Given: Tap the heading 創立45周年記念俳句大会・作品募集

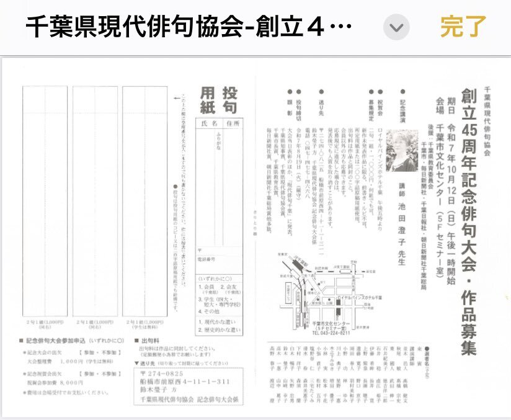Looking at the screenshot, I should [469, 221].
